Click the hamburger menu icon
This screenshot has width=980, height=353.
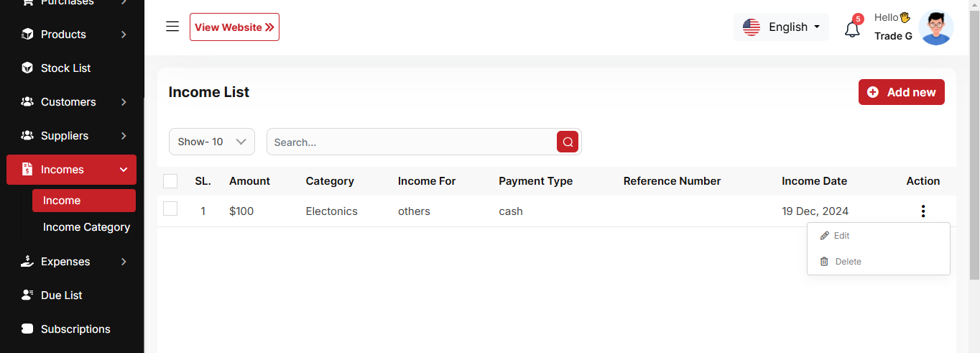(172, 27)
